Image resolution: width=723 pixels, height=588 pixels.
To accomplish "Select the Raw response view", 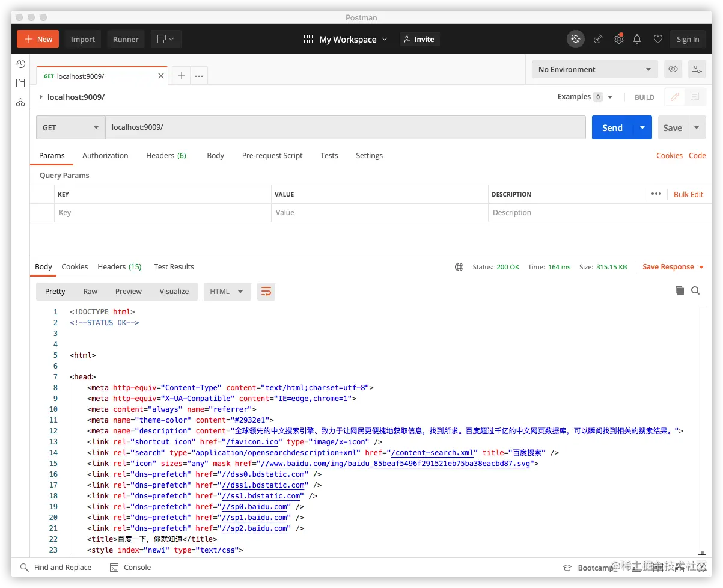I will 90,292.
